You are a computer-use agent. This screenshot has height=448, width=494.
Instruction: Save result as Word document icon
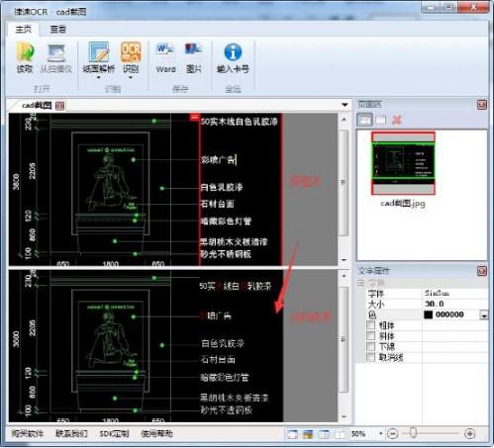point(165,49)
